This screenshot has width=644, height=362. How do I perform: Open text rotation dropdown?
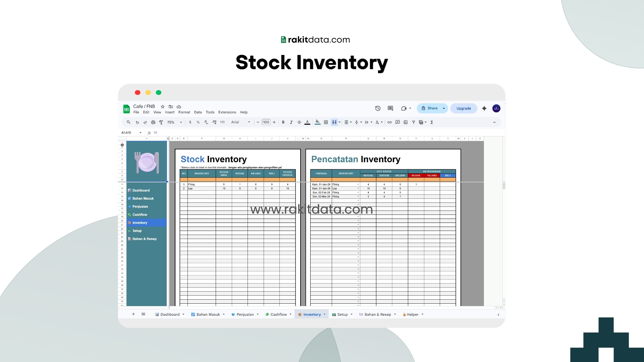point(379,122)
